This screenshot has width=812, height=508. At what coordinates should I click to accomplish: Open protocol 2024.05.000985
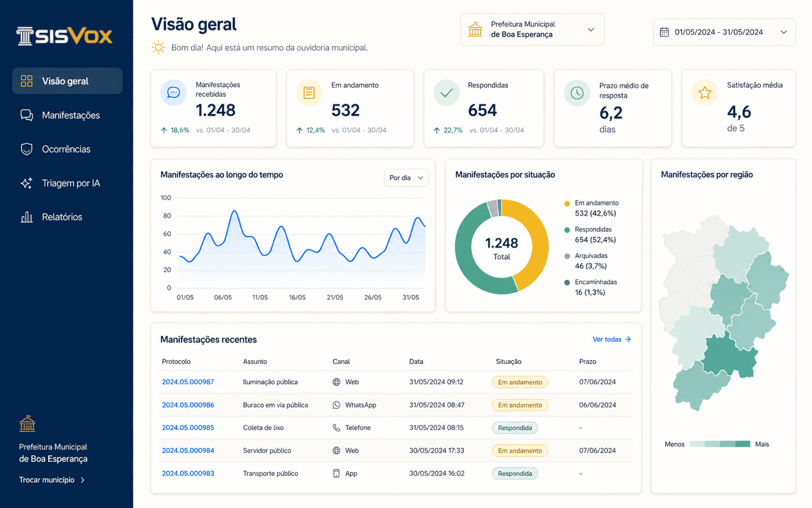click(188, 428)
